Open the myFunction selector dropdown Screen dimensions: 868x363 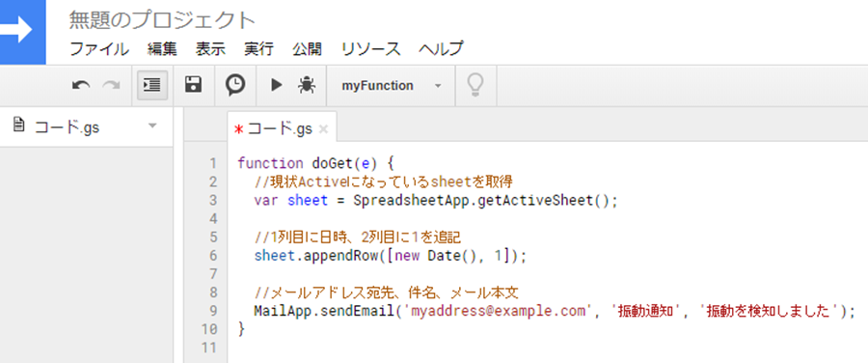[x=391, y=86]
